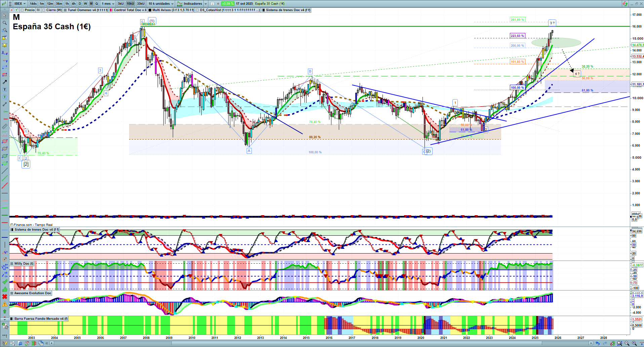644x347 pixels.
Task: Switch to the 1m timeframe
Action: click(x=42, y=4)
